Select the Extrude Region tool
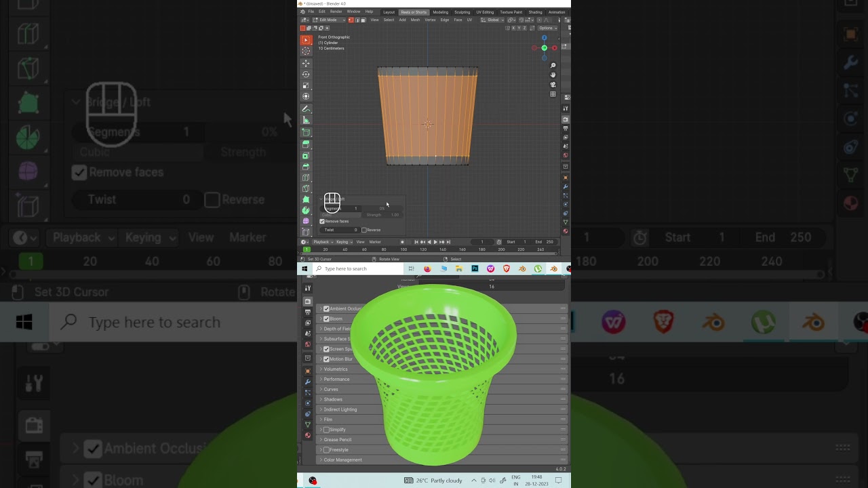Screen dimensions: 868x488 [x=306, y=144]
